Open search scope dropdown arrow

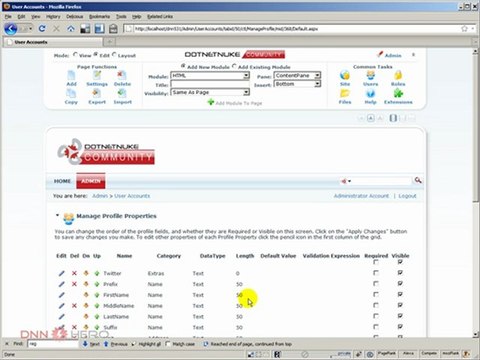349,181
